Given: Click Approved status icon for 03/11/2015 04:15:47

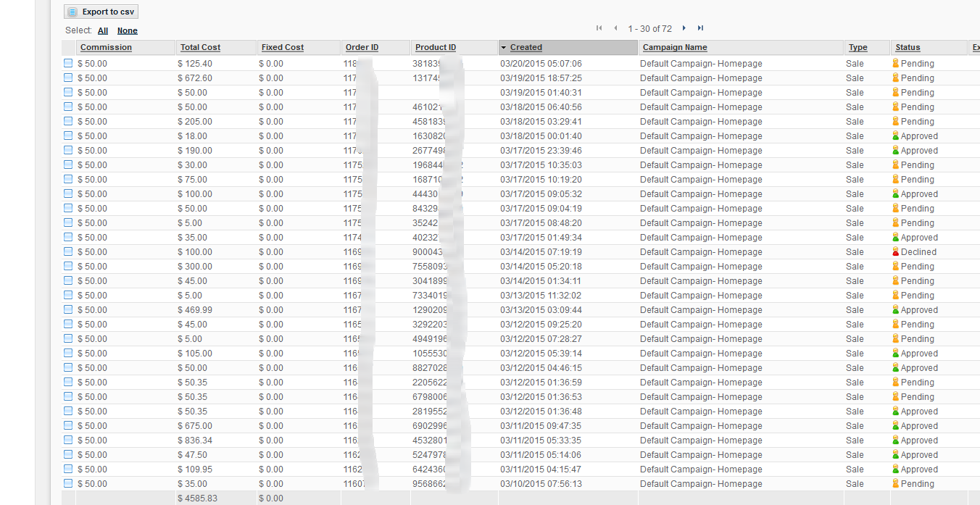Looking at the screenshot, I should tap(895, 469).
